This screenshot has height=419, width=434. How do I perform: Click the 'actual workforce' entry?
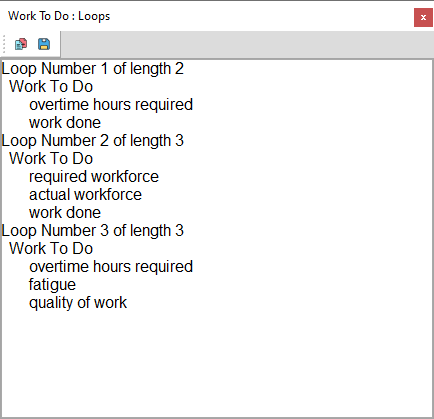pyautogui.click(x=85, y=195)
